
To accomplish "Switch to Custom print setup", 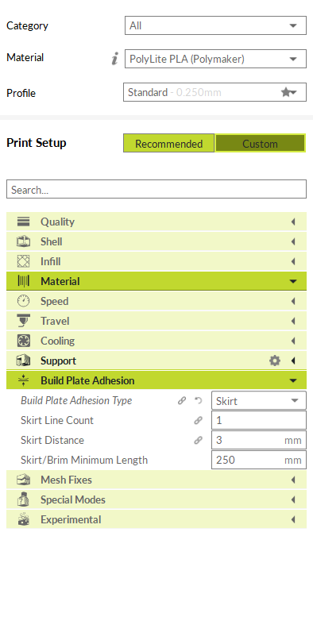I will coord(260,144).
